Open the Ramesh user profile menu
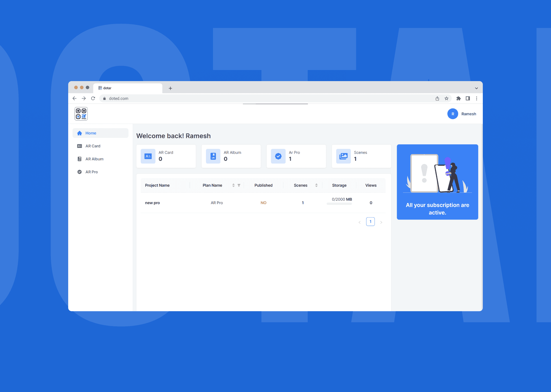Image resolution: width=551 pixels, height=392 pixels. (462, 113)
